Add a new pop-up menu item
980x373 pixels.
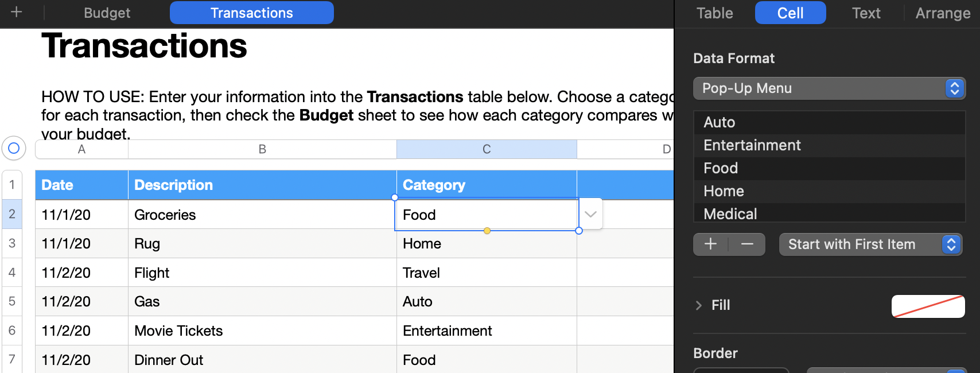click(x=710, y=244)
